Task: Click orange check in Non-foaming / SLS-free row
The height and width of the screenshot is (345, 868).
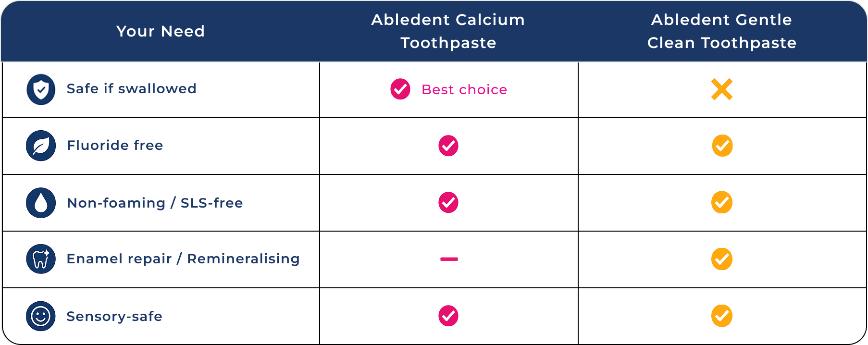Action: (x=722, y=202)
